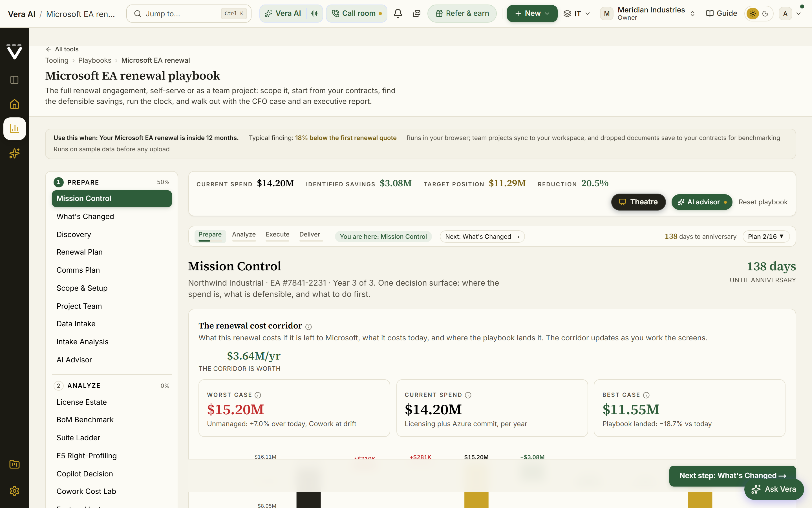Screen dimensions: 812x508
Task: Open the Call room button
Action: tap(356, 14)
